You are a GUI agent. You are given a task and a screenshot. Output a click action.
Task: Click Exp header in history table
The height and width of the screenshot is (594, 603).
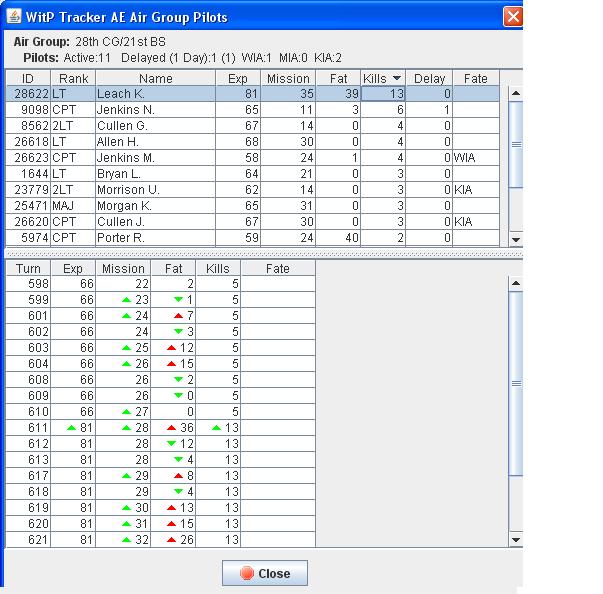(x=73, y=268)
